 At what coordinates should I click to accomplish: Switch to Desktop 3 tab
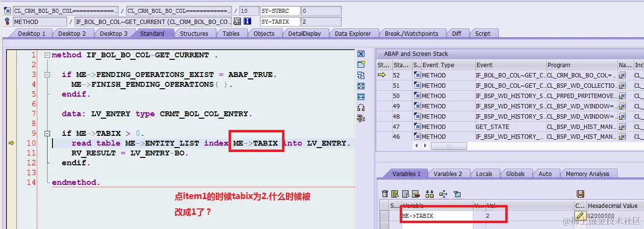coord(114,33)
